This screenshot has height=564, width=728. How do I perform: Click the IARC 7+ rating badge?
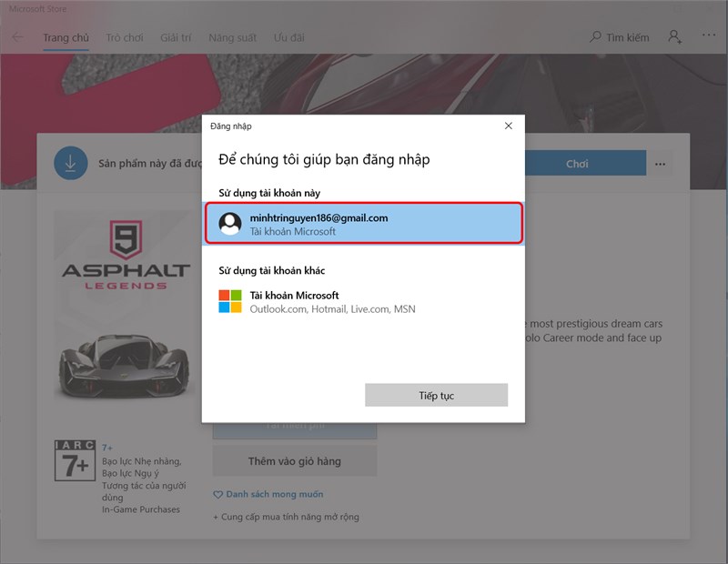point(76,460)
